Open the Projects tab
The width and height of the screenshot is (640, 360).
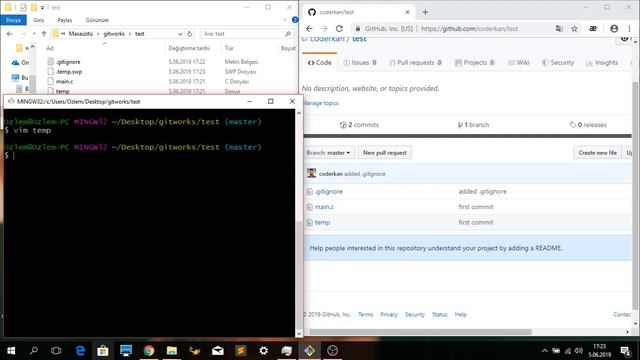click(475, 62)
